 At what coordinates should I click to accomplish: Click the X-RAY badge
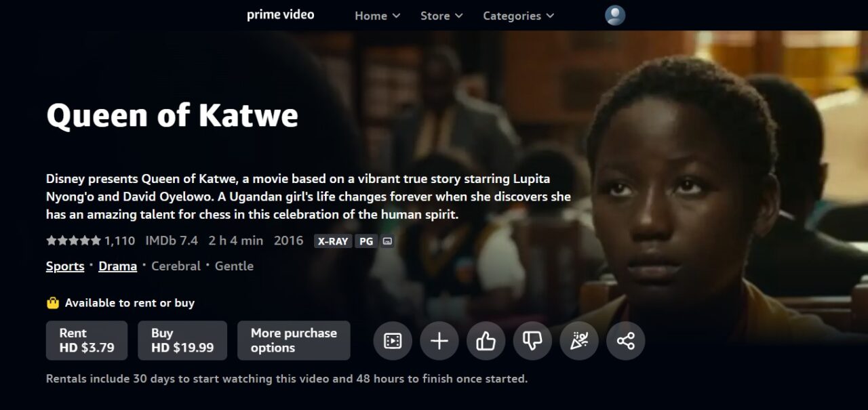(x=333, y=241)
